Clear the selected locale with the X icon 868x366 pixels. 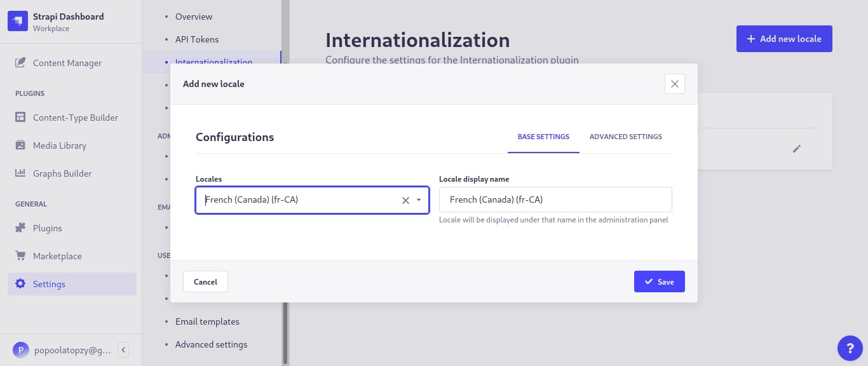[x=405, y=200]
